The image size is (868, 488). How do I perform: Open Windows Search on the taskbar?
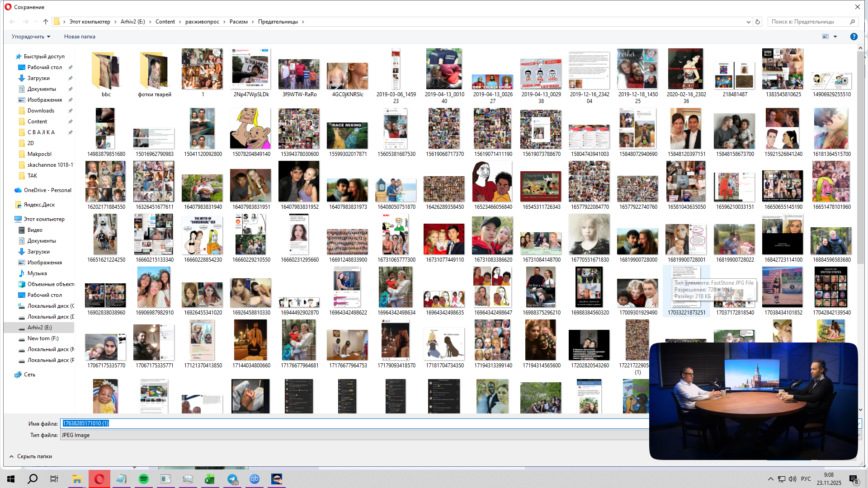click(33, 479)
